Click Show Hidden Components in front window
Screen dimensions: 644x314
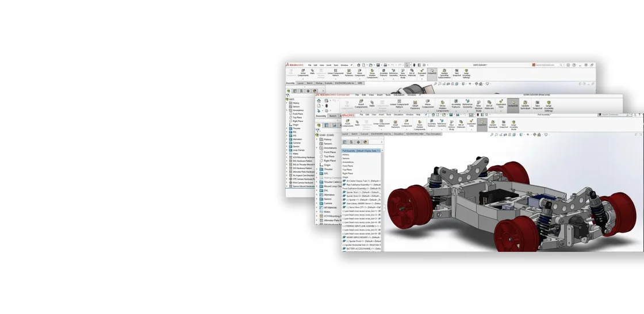click(419, 125)
